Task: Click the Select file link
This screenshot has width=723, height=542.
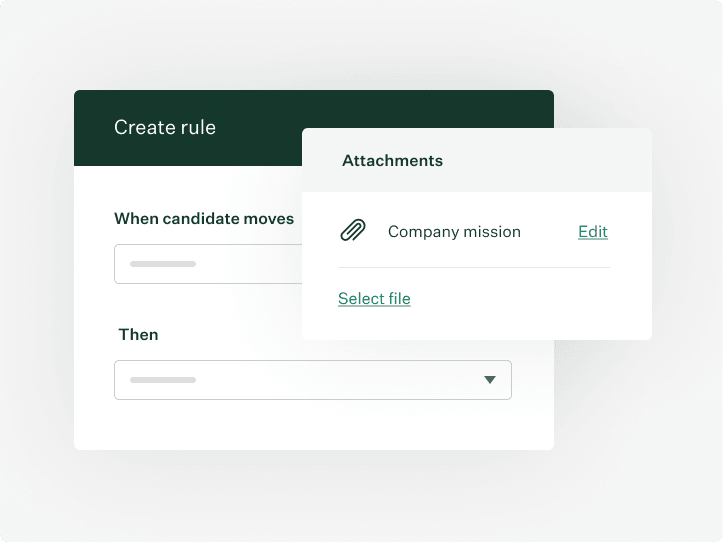Action: [x=374, y=298]
